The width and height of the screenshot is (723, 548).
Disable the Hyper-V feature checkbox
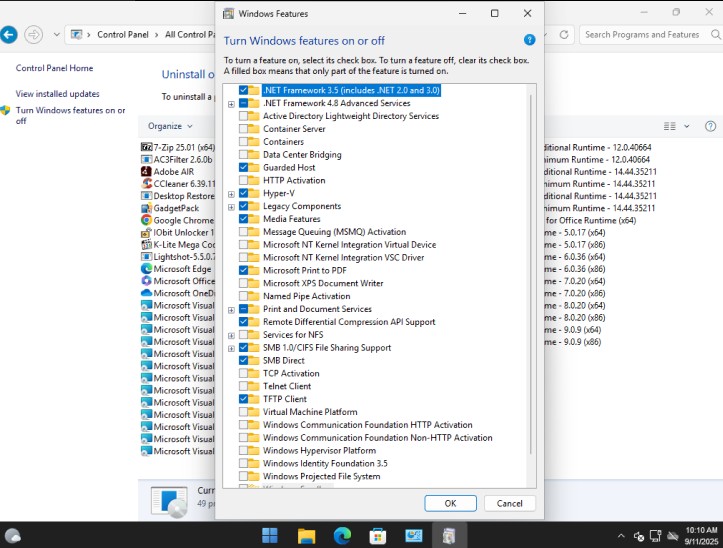coord(243,193)
